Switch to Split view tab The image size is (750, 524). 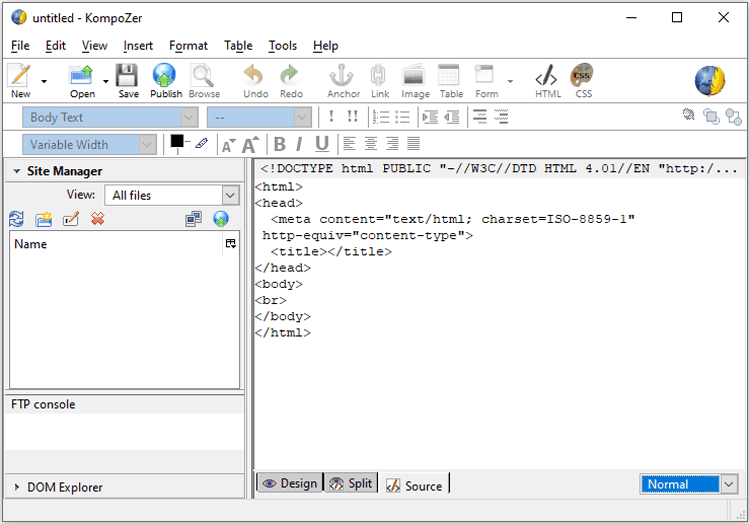351,483
